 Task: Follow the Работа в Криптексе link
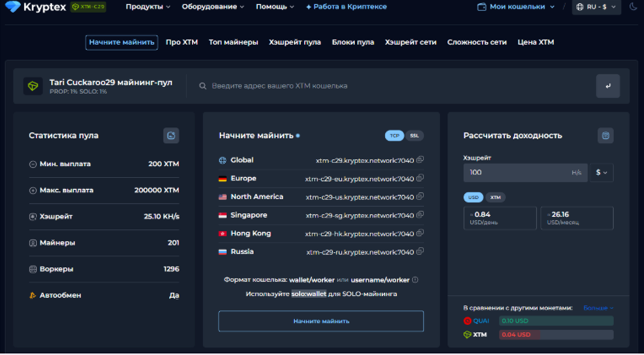[346, 7]
